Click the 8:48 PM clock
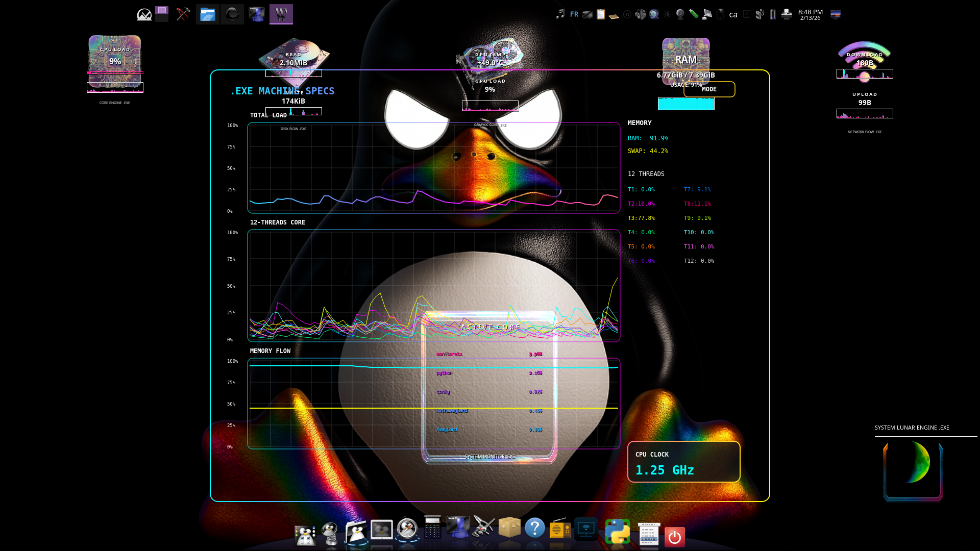Image resolution: width=980 pixels, height=551 pixels. coord(810,14)
